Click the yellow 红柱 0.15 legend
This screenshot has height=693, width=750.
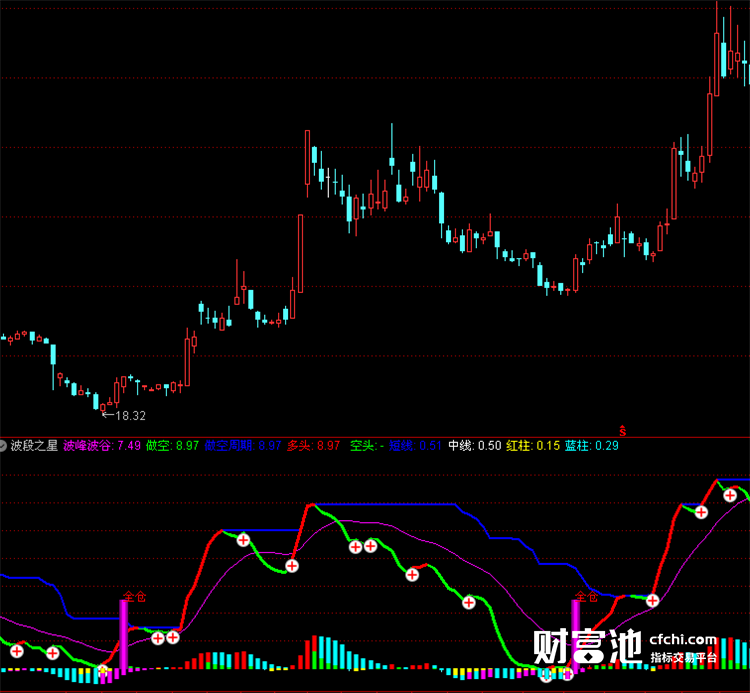tap(533, 446)
